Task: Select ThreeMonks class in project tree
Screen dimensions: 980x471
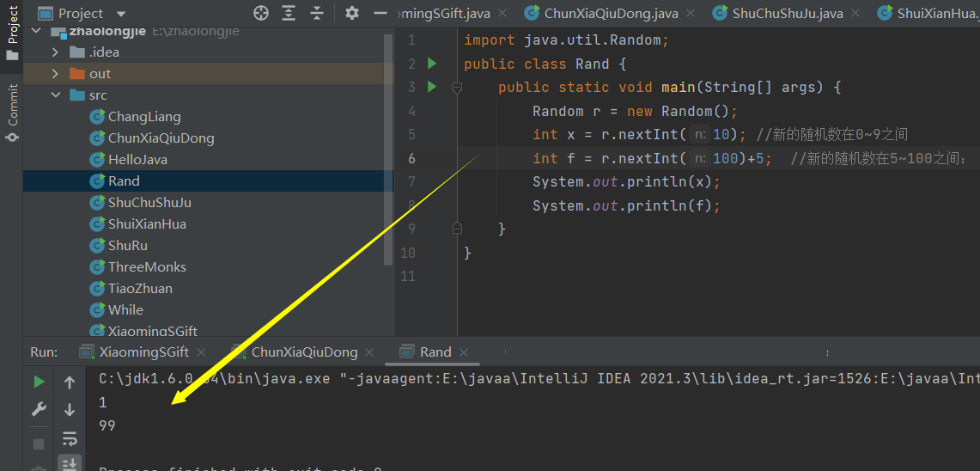Action: click(x=147, y=267)
